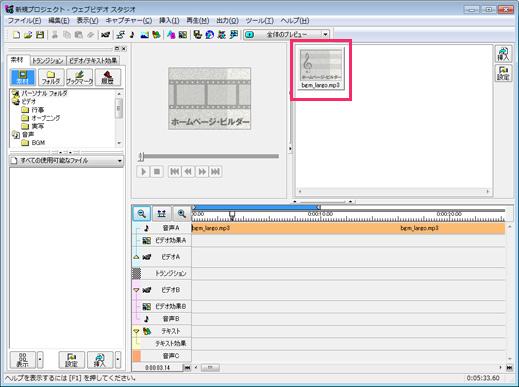Viewport: 519px width, 387px height.
Task: Click the preview seek slider handle
Action: (x=141, y=156)
